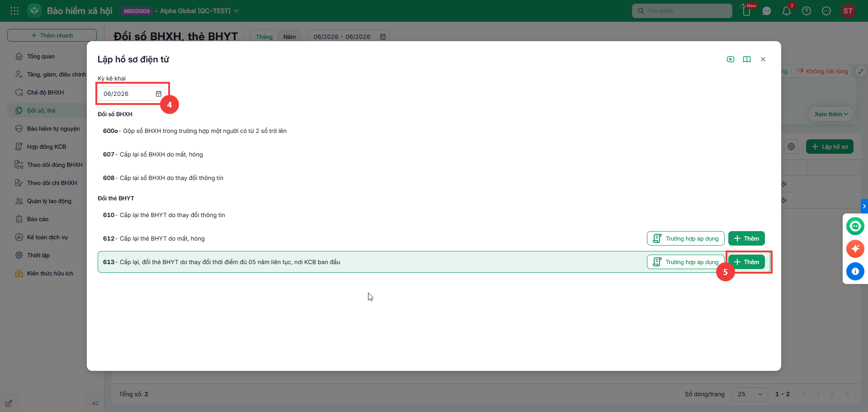The image size is (868, 412).
Task: Select procedure 612 do mất, hỏng
Action: click(154, 239)
